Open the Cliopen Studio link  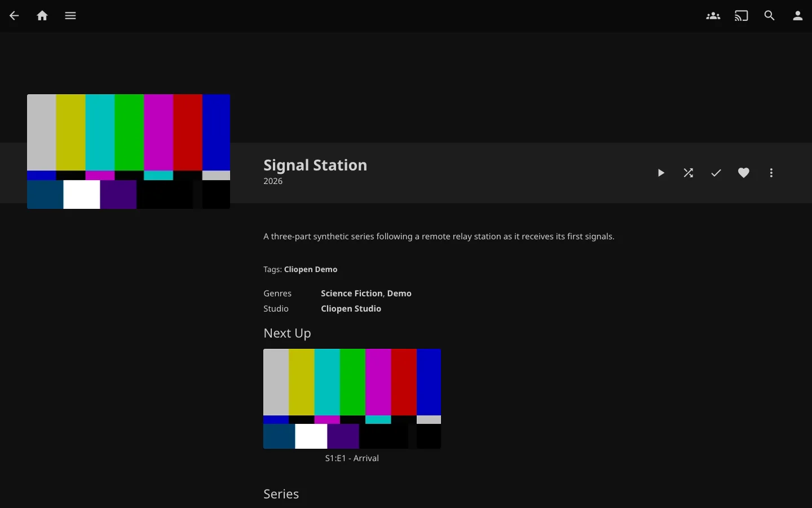(351, 309)
